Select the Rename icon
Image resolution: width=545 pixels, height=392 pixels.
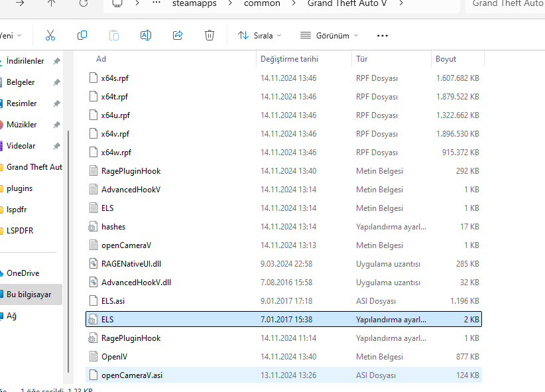[146, 35]
